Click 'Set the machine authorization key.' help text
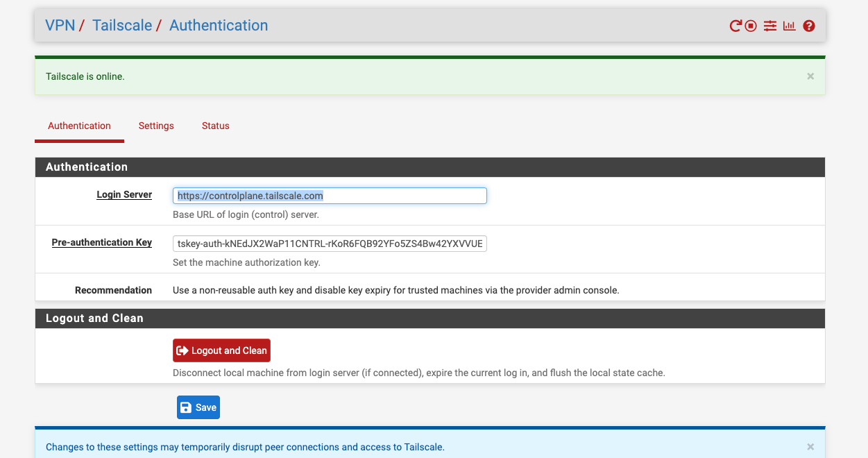Screen dimensions: 868x458 (x=246, y=262)
